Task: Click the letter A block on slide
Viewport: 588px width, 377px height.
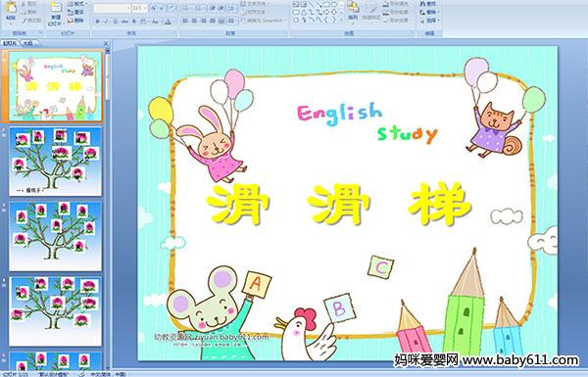Action: [x=257, y=284]
